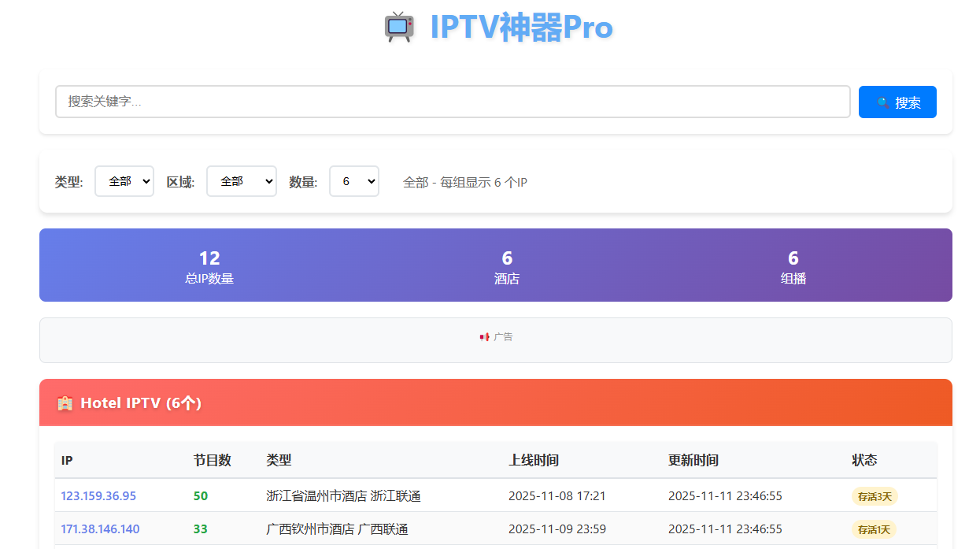Open the IP link 171.38.146.140
This screenshot has width=980, height=549.
click(100, 529)
